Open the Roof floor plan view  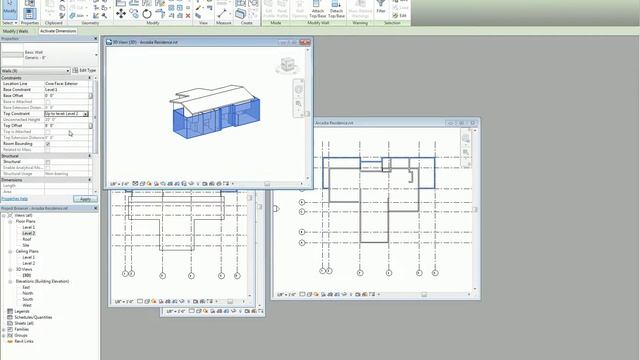[27, 239]
